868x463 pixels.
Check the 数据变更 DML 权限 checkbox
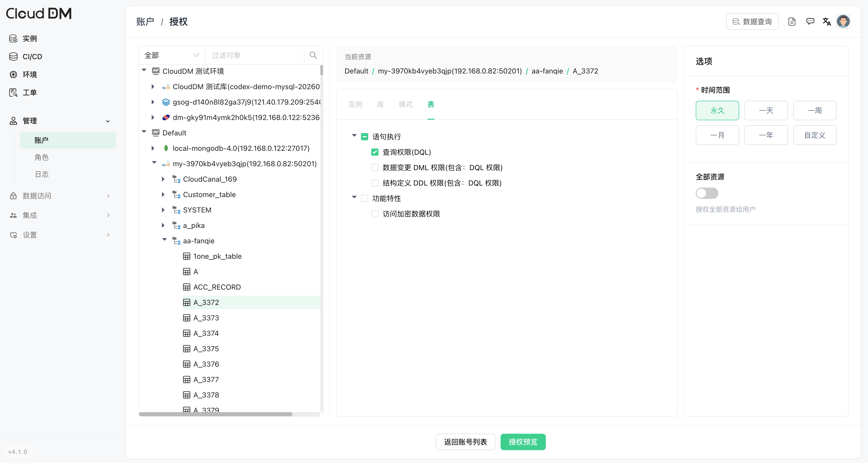[374, 168]
